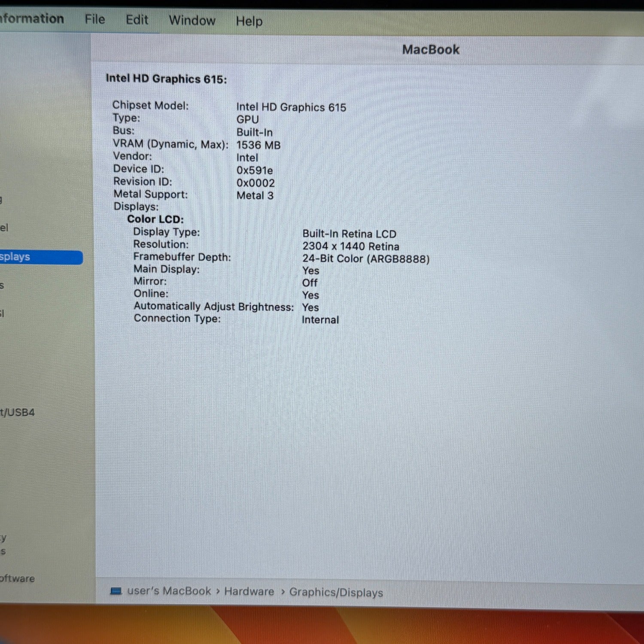Click the Intel HD Graphics 615 heading
This screenshot has height=644, width=644.
[x=166, y=79]
